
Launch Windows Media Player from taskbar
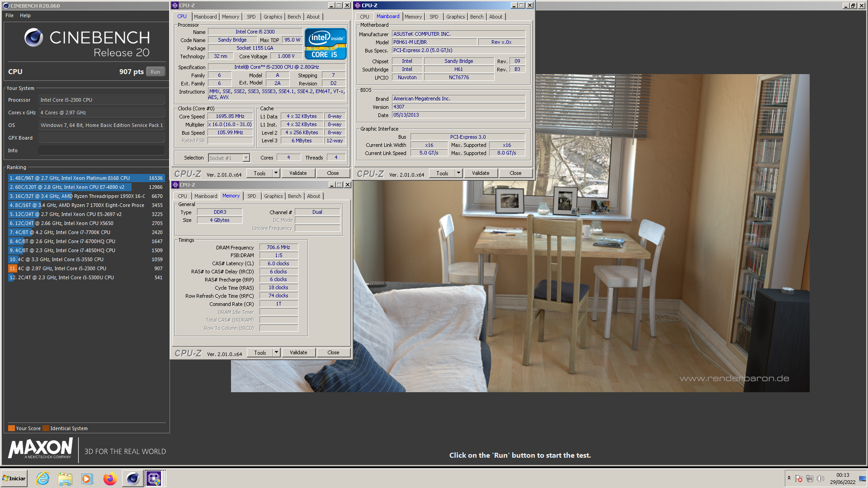[87, 479]
